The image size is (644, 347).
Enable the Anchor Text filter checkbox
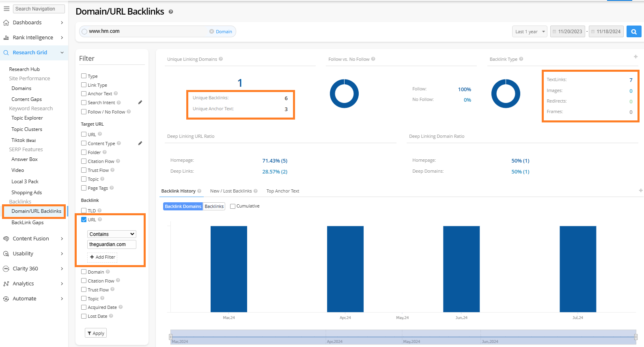[x=84, y=94]
